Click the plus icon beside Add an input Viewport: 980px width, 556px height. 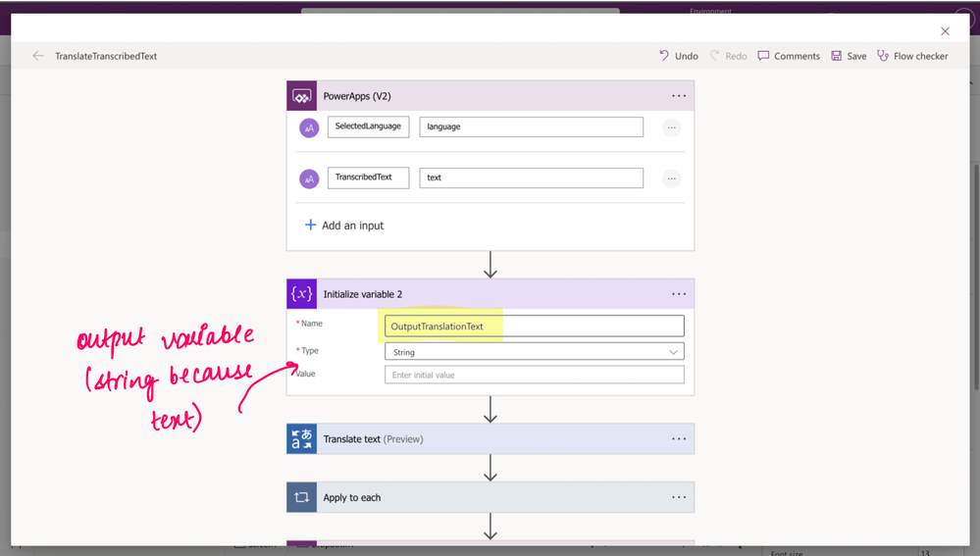(x=310, y=225)
